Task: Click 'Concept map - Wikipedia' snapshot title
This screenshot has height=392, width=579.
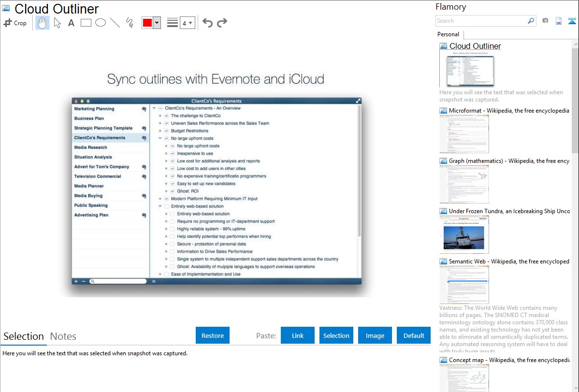Action: coord(509,360)
